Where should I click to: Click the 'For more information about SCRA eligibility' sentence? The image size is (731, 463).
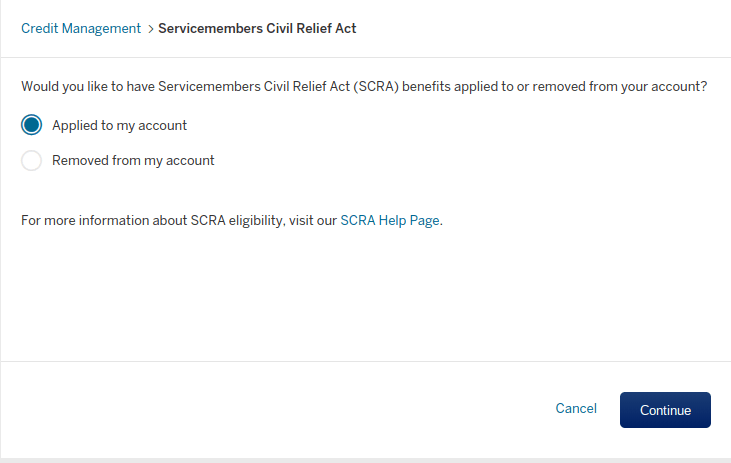pyautogui.click(x=232, y=220)
